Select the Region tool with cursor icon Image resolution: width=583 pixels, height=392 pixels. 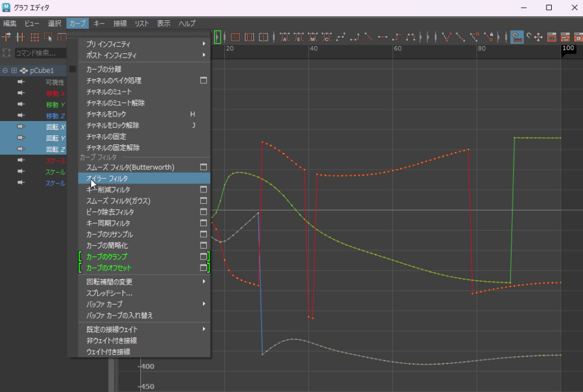49,37
